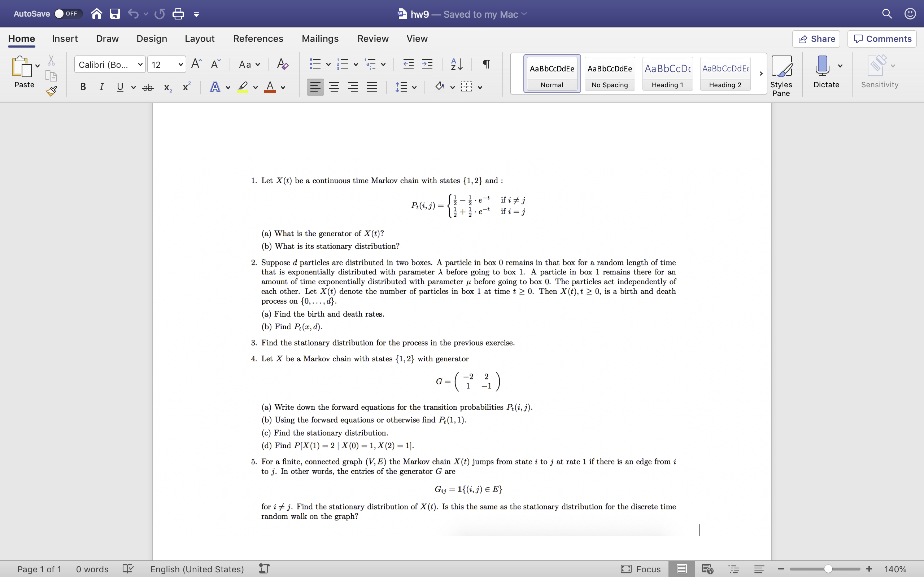This screenshot has height=577, width=924.
Task: Select the superscript formatting icon
Action: click(186, 87)
